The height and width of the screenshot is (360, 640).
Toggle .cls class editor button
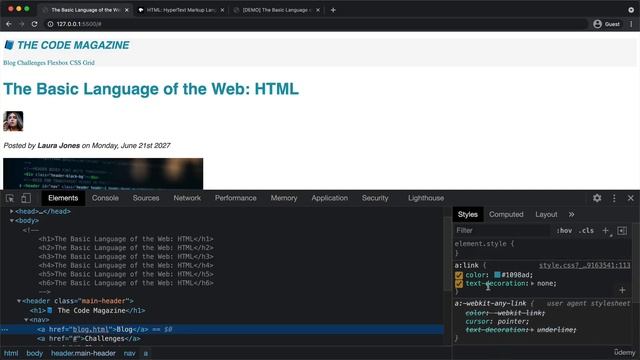tap(586, 231)
